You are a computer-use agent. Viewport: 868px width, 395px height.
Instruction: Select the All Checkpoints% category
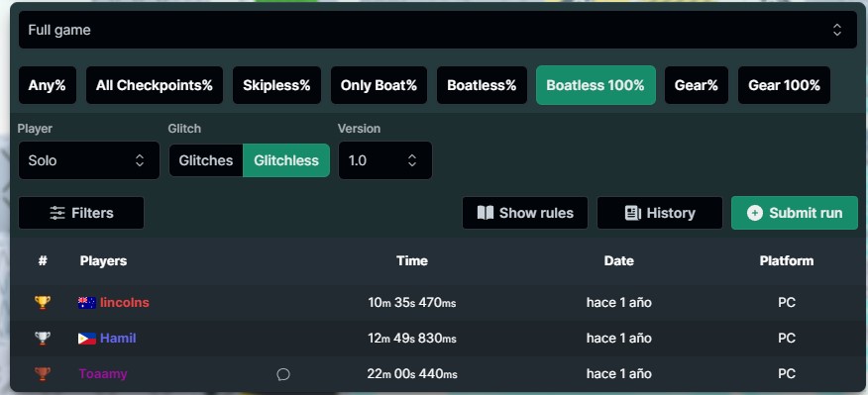click(x=155, y=85)
